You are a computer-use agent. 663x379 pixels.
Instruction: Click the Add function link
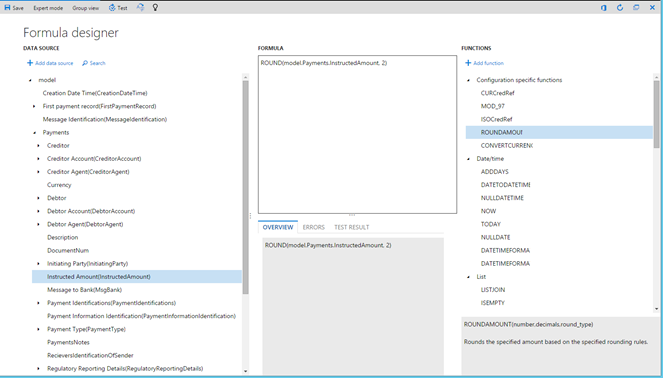click(x=485, y=63)
